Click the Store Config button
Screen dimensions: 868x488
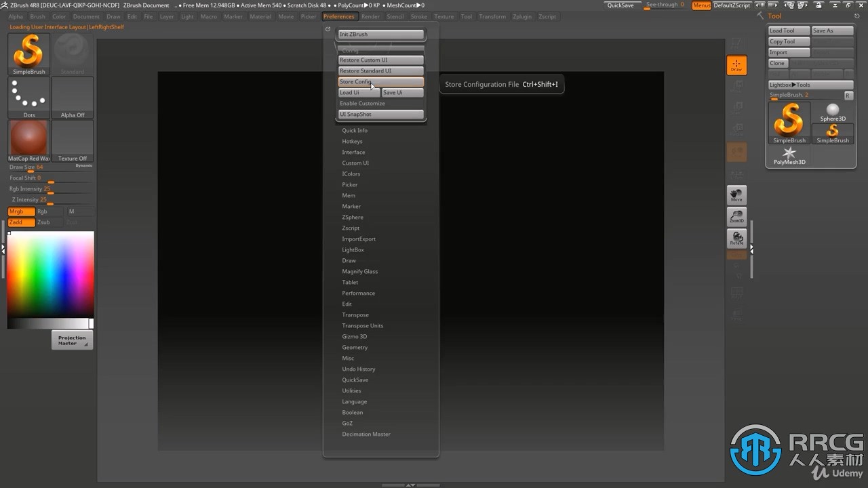pos(381,81)
